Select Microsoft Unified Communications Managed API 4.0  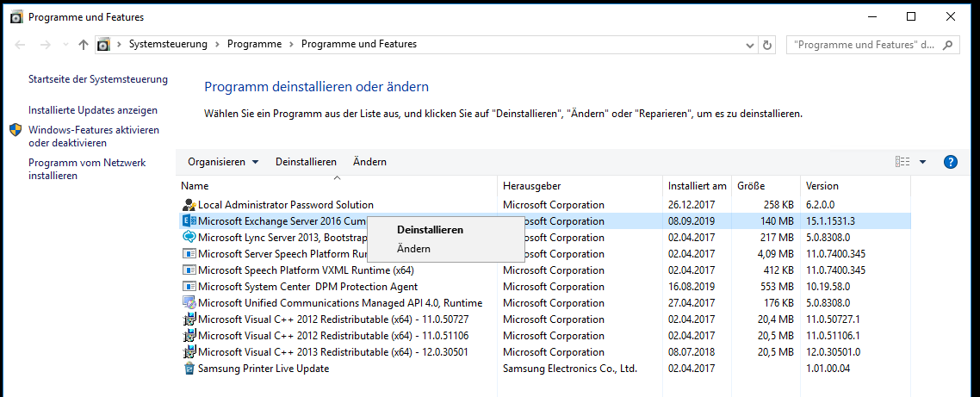tap(340, 302)
